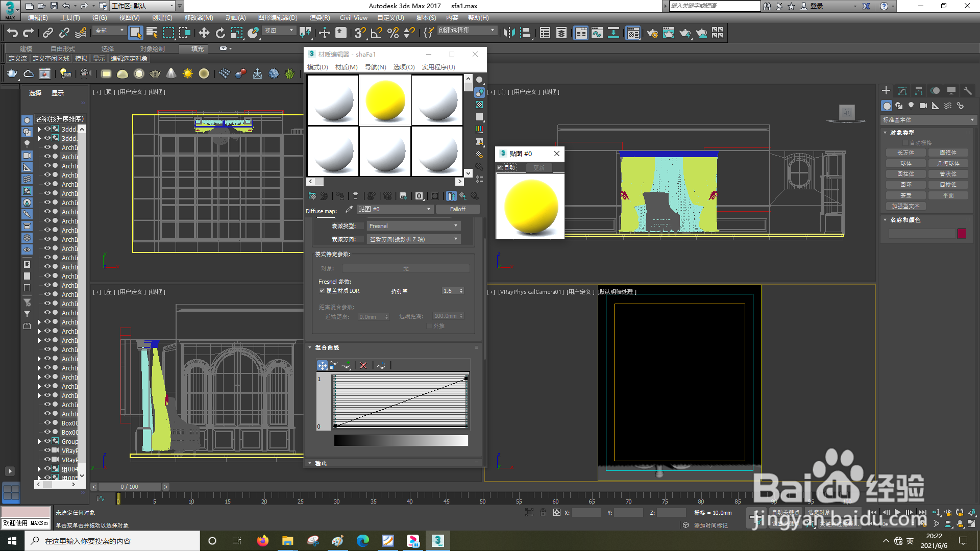Open the 渲染(R) menu
The width and height of the screenshot is (980, 552).
(320, 17)
